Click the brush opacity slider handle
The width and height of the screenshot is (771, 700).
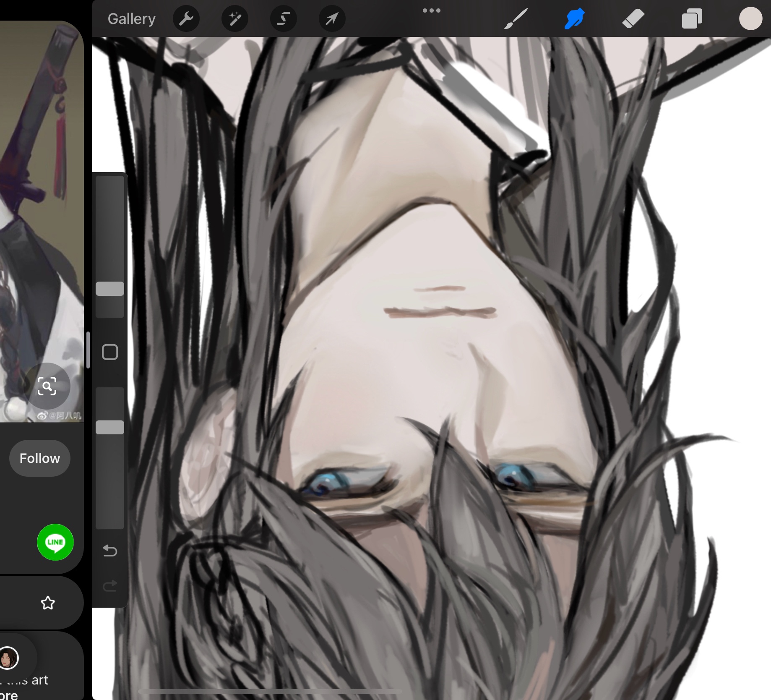click(x=110, y=427)
